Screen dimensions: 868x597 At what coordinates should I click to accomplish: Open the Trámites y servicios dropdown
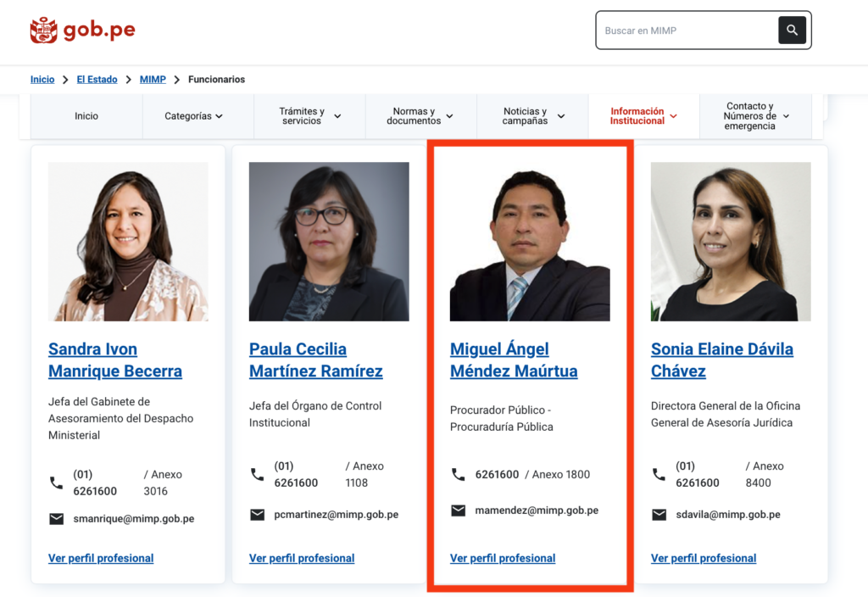(309, 116)
